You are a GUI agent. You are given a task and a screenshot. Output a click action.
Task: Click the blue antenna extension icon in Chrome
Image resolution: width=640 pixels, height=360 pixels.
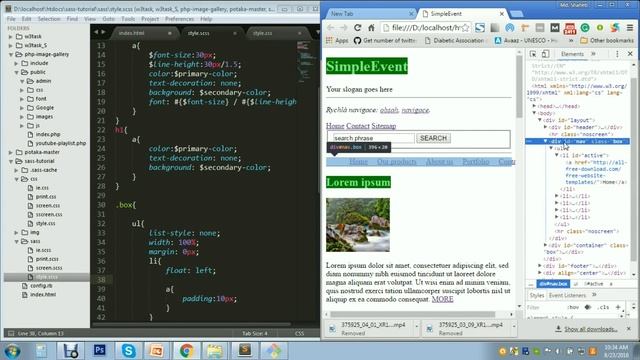(510, 28)
